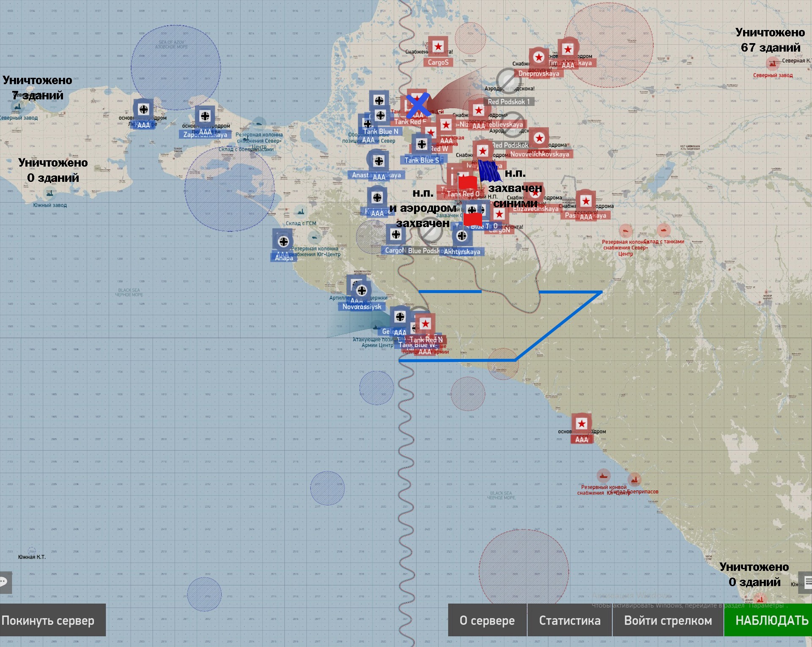Screen dimensions: 812x647
Task: Select the Novovelichkovskaya red airfield icon
Action: 539,138
